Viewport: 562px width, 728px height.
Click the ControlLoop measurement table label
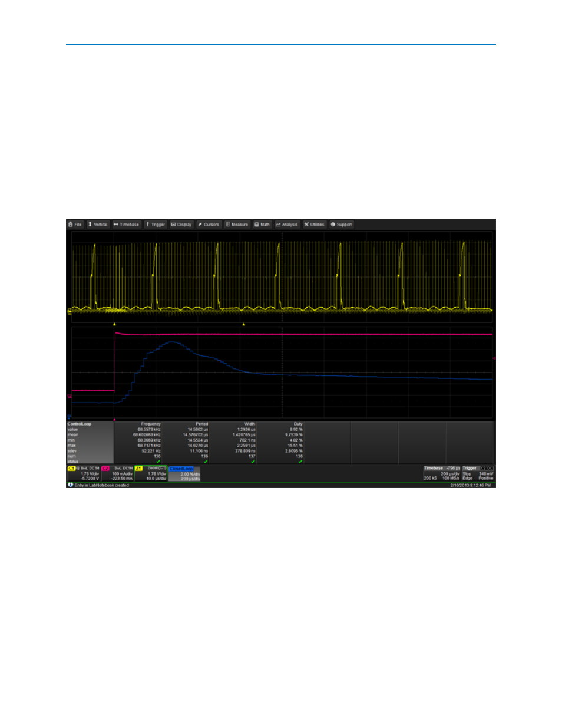click(x=80, y=424)
